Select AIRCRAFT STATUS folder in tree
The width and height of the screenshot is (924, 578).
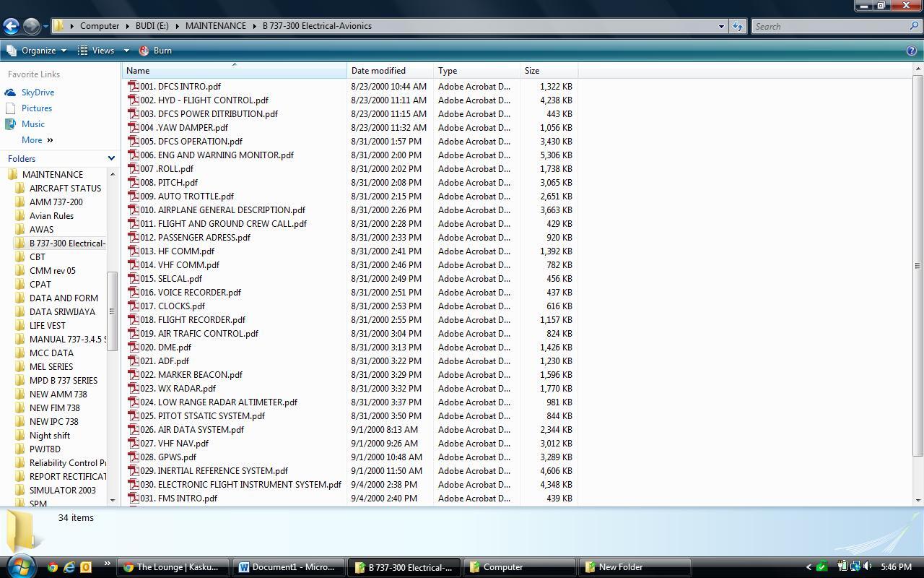pos(65,189)
